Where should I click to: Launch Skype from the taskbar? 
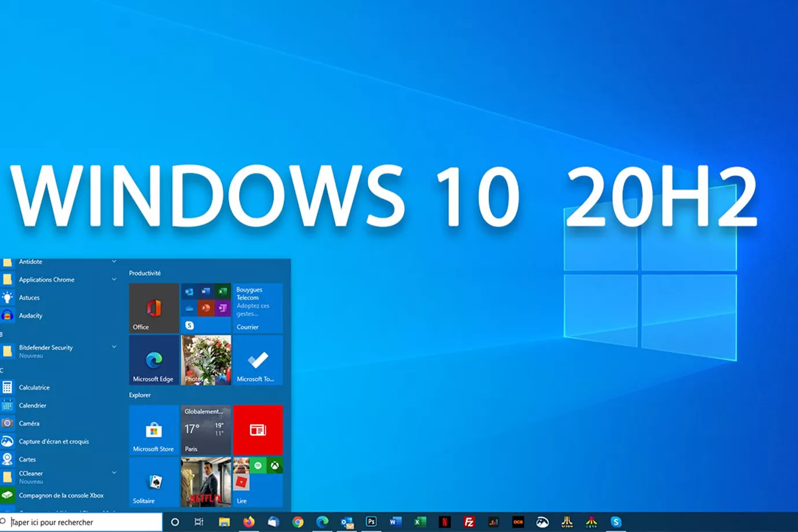616,522
